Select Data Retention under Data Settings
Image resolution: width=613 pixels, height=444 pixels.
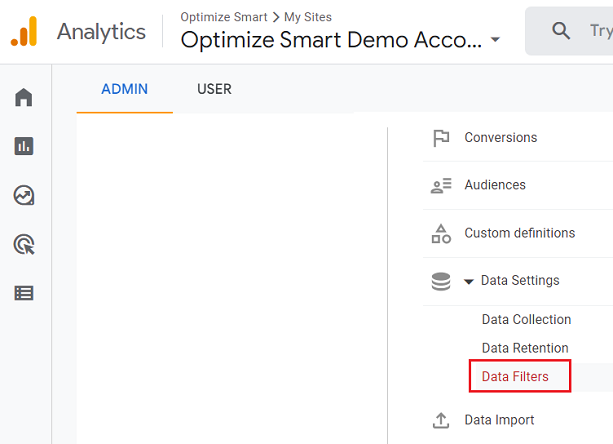pos(525,348)
